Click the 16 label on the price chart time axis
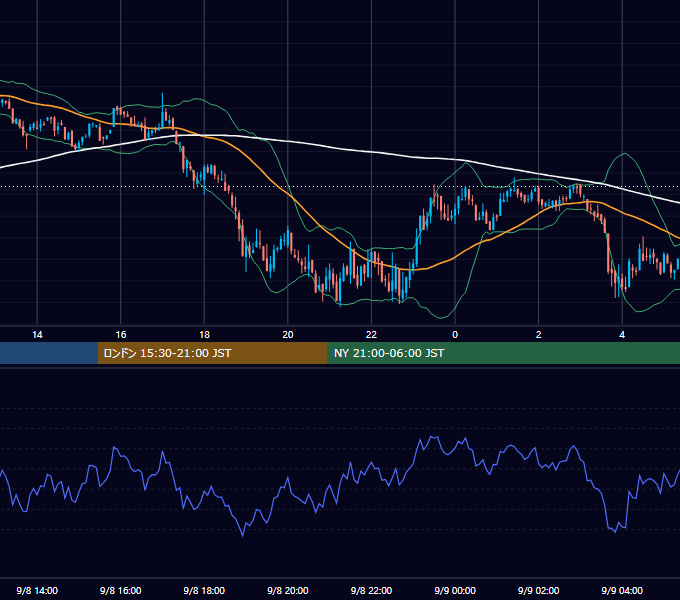 (121, 335)
